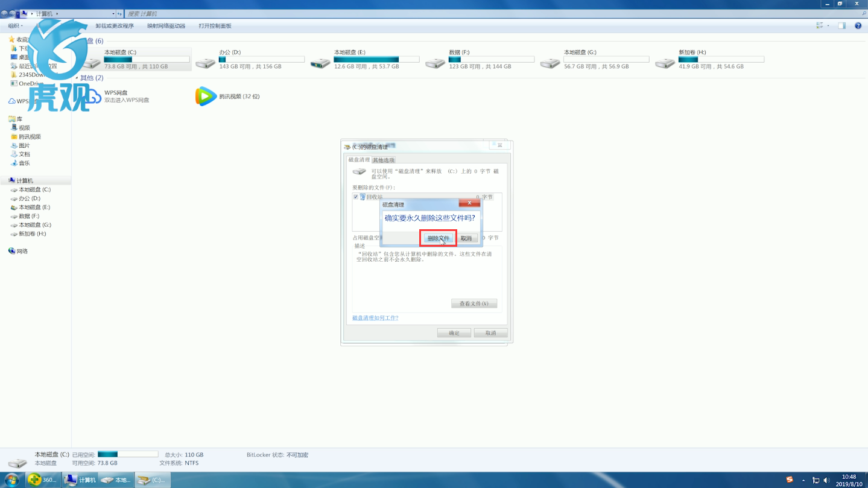Open the 磁盘清理如何工作 link
This screenshot has height=488, width=868.
point(375,318)
